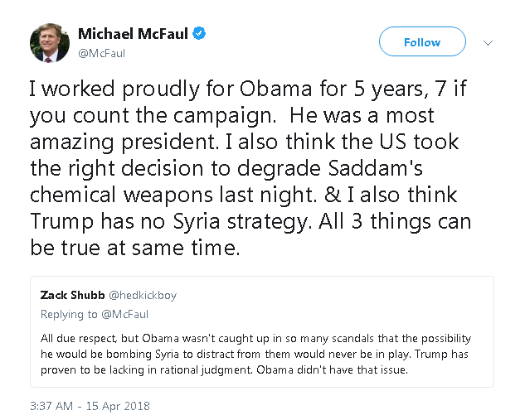The width and height of the screenshot is (525, 420).
Task: Click the Follow button
Action: pos(422,41)
